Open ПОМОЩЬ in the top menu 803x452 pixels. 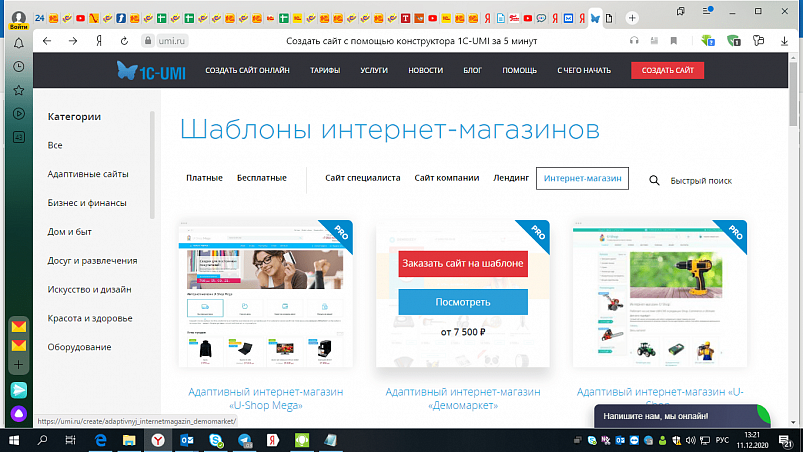(x=519, y=70)
